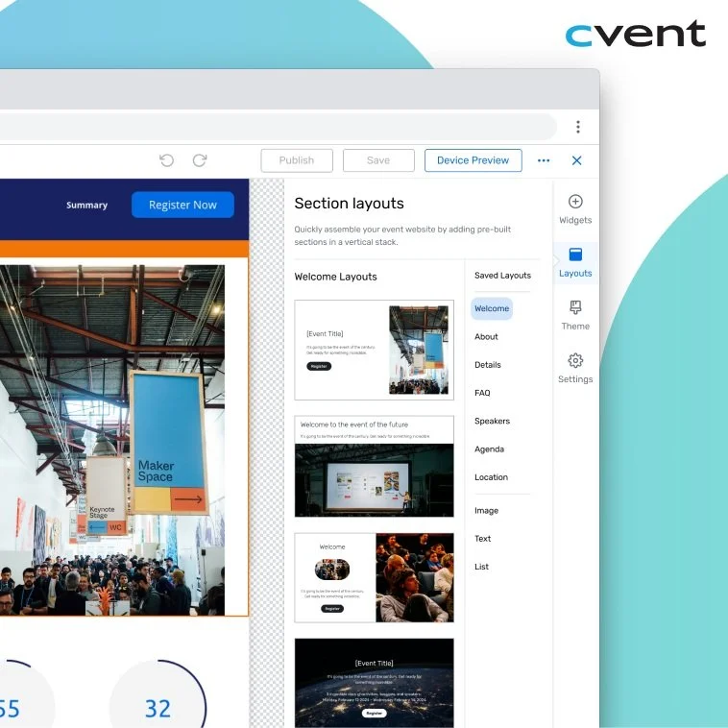Select the Maker Space hero image

(112, 440)
